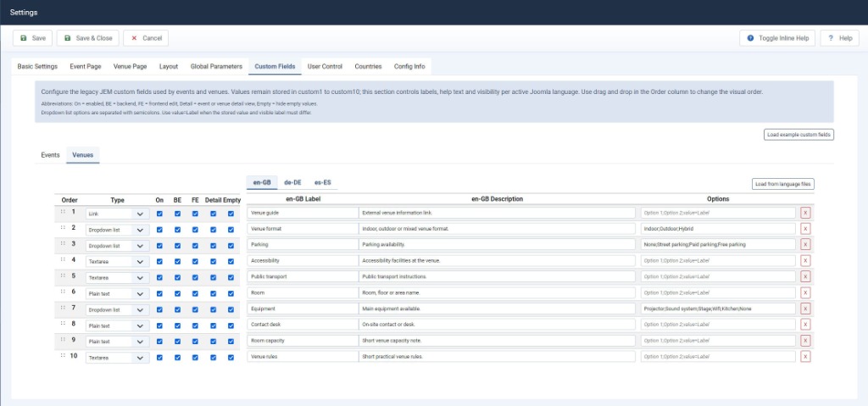The height and width of the screenshot is (406, 868).
Task: Click the reorder handle of row 5
Action: (x=63, y=275)
